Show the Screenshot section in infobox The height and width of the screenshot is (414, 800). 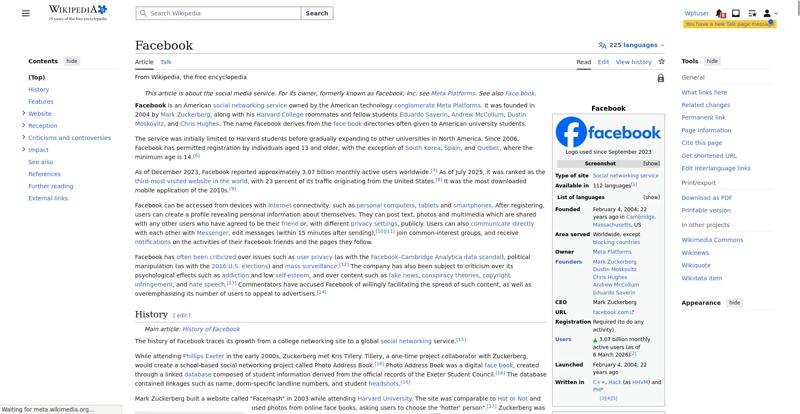click(x=651, y=163)
